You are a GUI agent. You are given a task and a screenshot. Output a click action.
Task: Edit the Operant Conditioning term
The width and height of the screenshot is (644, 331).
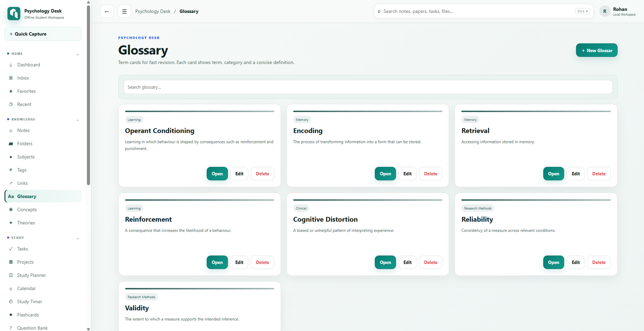(239, 174)
